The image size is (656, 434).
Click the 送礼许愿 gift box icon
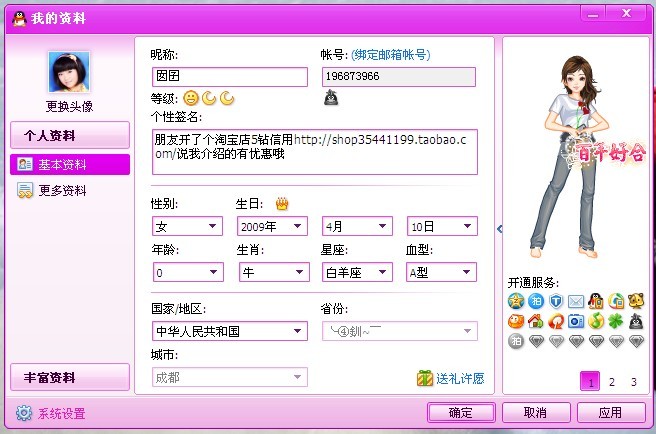click(x=425, y=378)
